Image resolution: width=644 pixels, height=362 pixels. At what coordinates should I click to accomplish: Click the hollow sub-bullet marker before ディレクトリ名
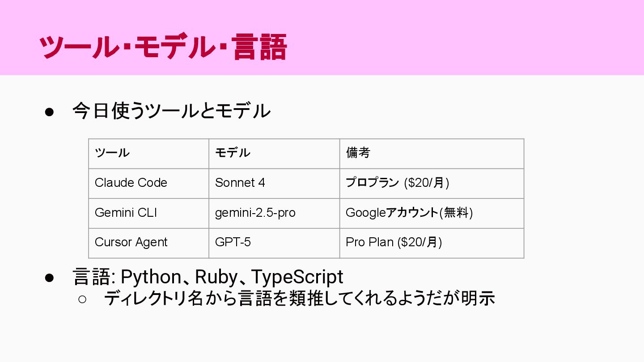pos(82,299)
